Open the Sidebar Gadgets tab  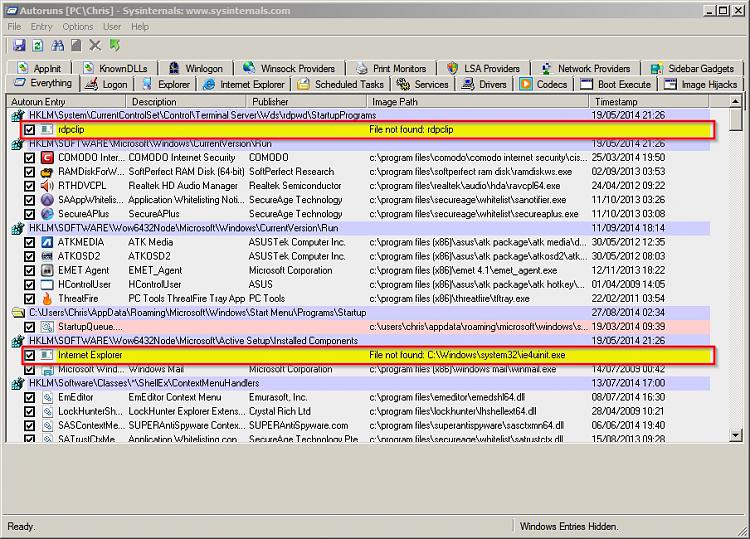pos(692,68)
